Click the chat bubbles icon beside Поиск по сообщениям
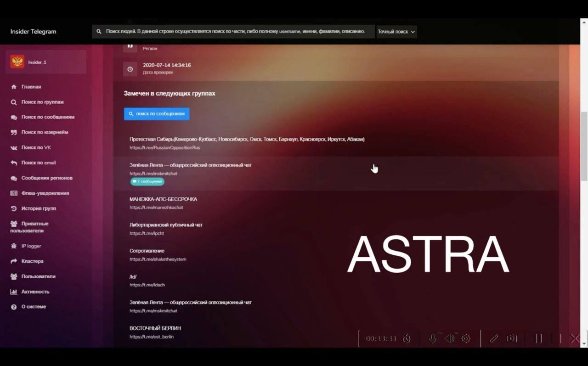The width and height of the screenshot is (588, 366). point(14,117)
